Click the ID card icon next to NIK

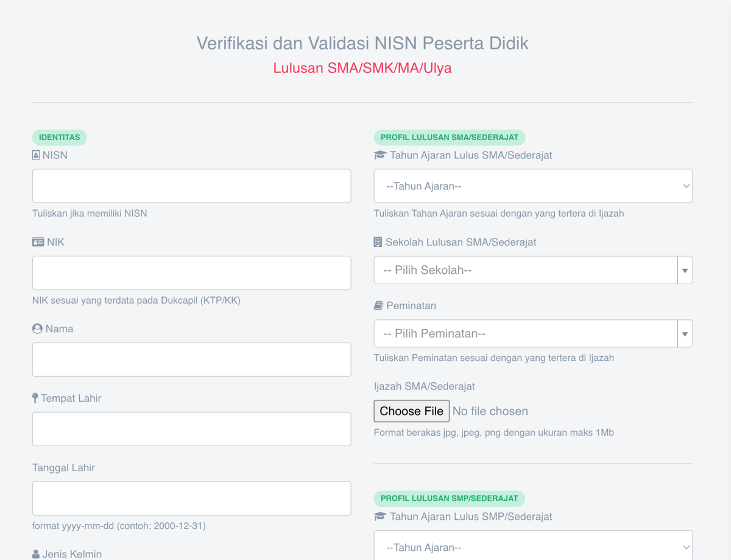point(37,242)
